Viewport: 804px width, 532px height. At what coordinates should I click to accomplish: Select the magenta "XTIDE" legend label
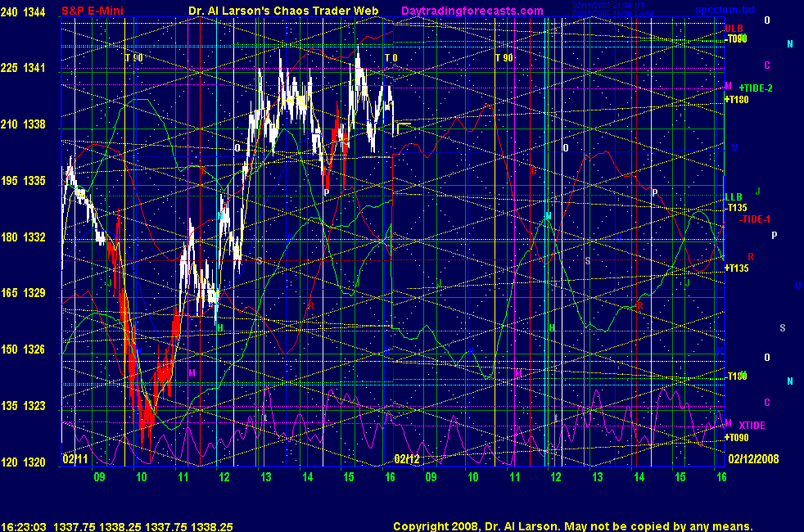pos(752,426)
